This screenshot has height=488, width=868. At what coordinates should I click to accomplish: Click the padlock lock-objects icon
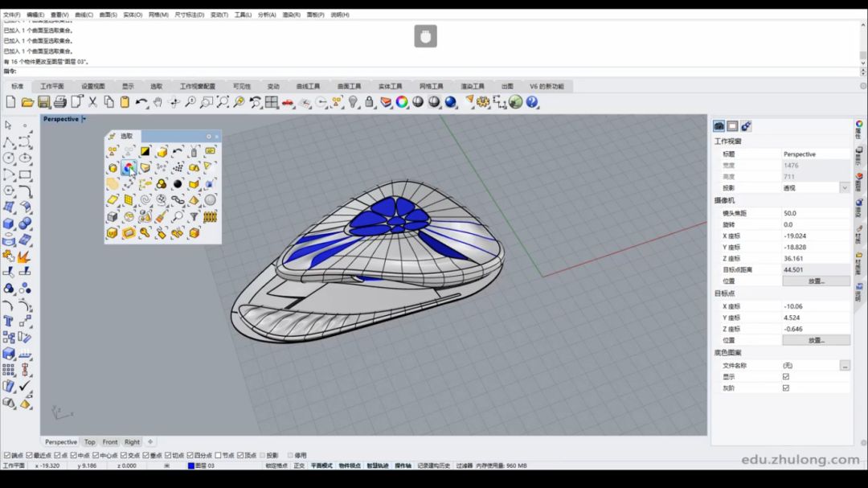[369, 102]
